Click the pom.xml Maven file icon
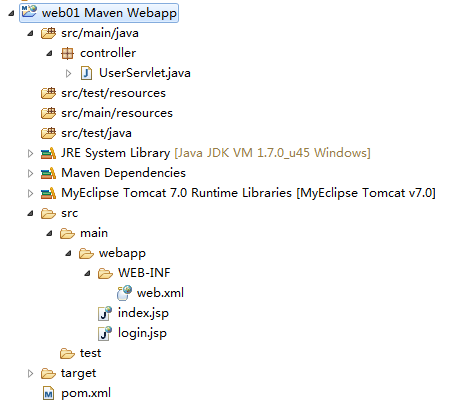Image resolution: width=455 pixels, height=405 pixels. (49, 394)
